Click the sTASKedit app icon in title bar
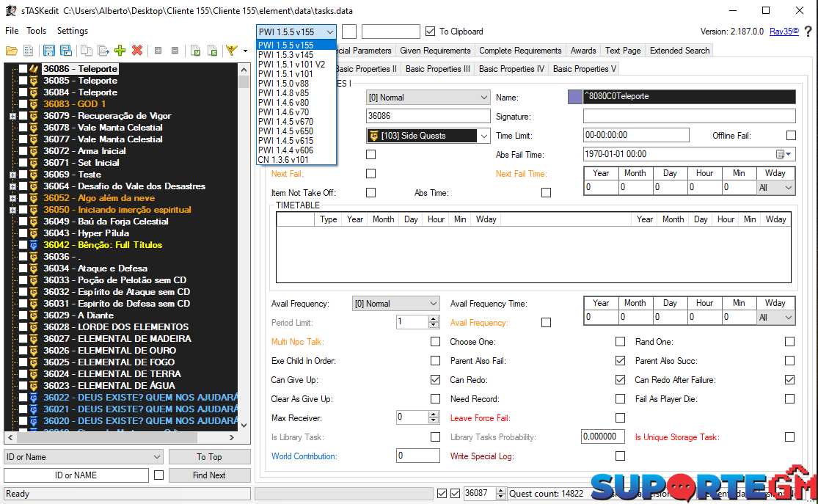818x504 pixels. pyautogui.click(x=10, y=10)
